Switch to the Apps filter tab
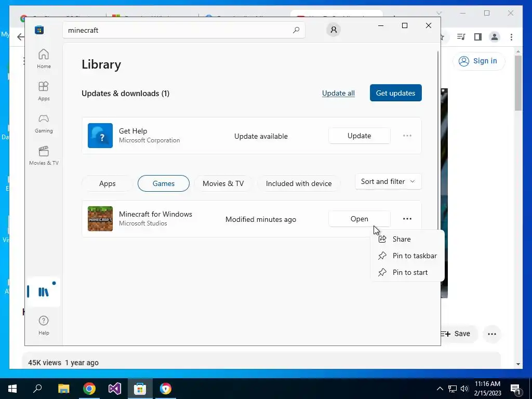The width and height of the screenshot is (532, 399). [107, 183]
